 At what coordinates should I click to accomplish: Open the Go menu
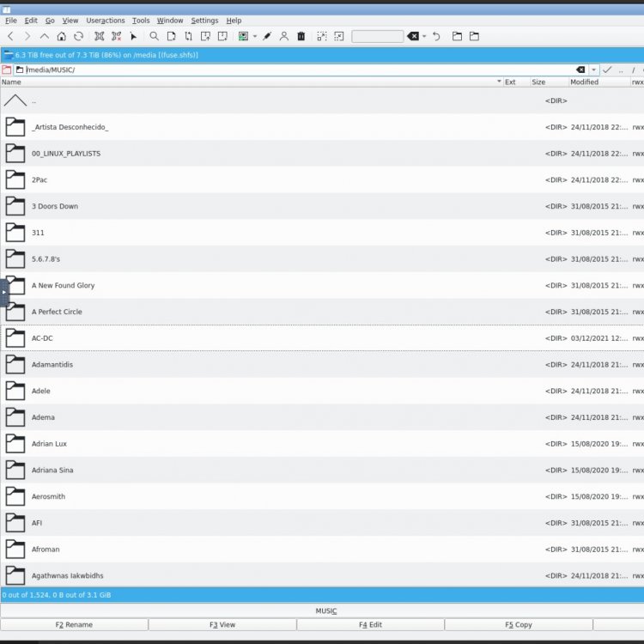coord(50,21)
